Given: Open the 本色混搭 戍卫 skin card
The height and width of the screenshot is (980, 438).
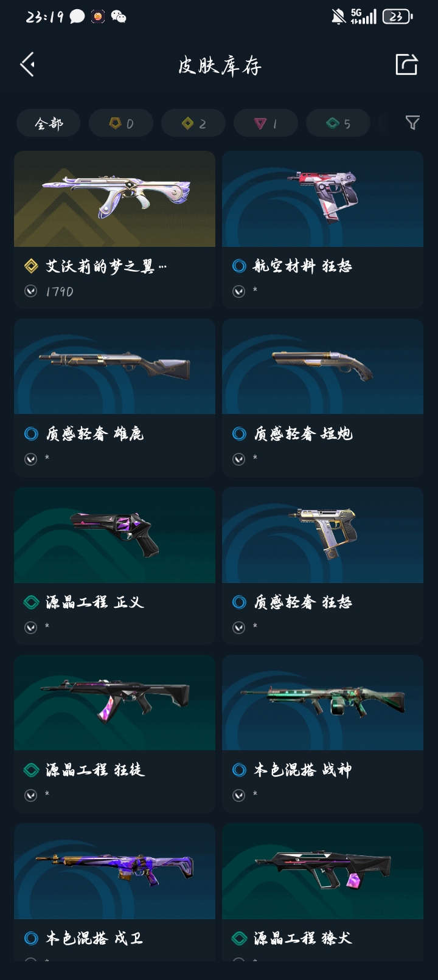Looking at the screenshot, I should (114, 892).
